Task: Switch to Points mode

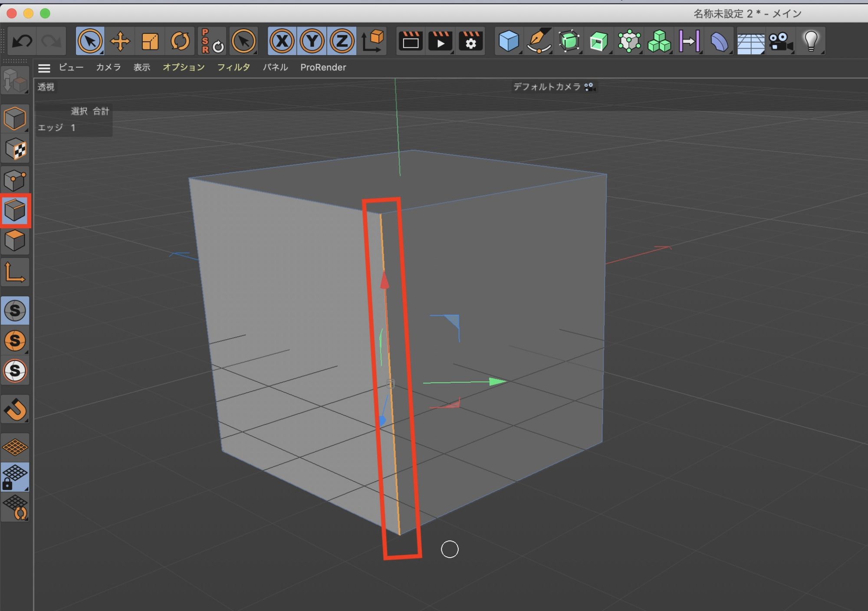Action: 15,180
